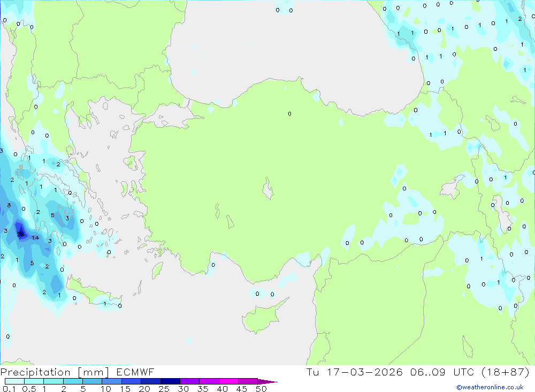Click legend swatch between 2 and 5
535x392 pixels.
click(73, 381)
